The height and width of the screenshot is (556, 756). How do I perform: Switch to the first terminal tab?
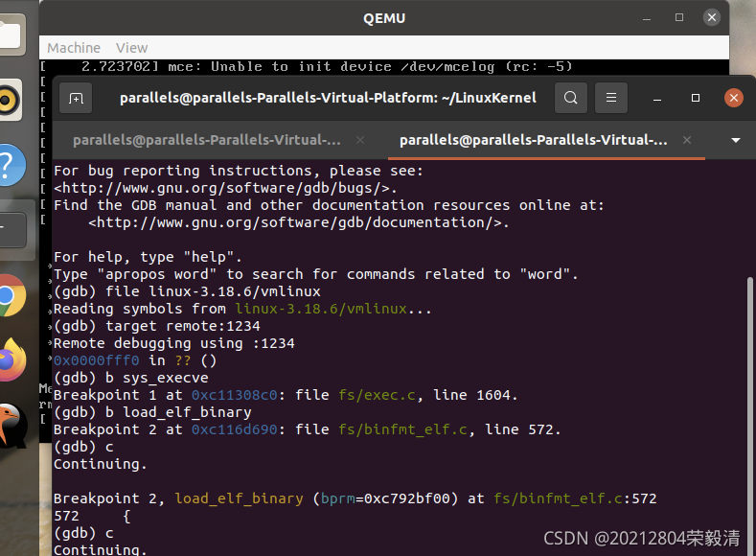coord(207,140)
